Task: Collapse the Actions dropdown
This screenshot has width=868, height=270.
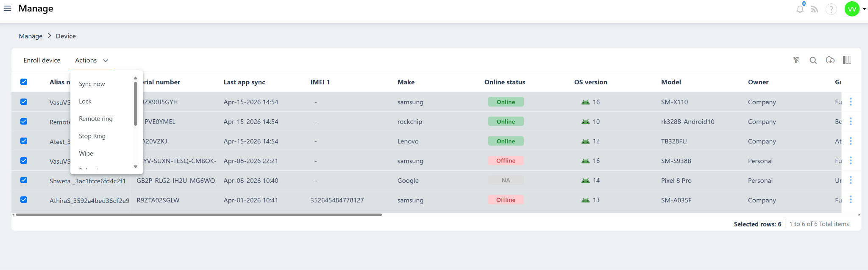Action: coord(92,61)
